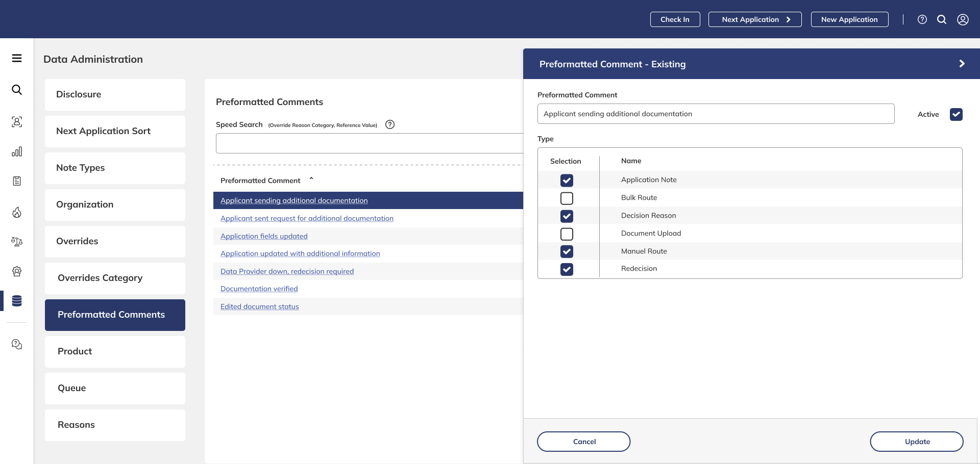Click the Cancel button
Screen dimensions: 980x464
pyautogui.click(x=584, y=442)
